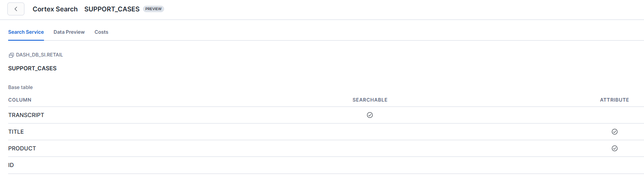Click the PREVIEW badge
Viewport: 644px width, 178px height.
(154, 9)
